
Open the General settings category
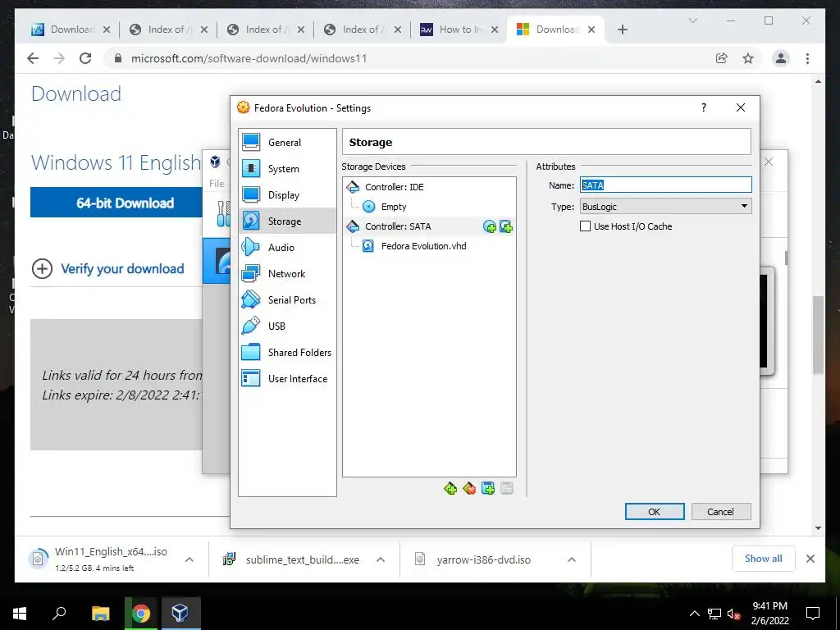[x=287, y=143]
